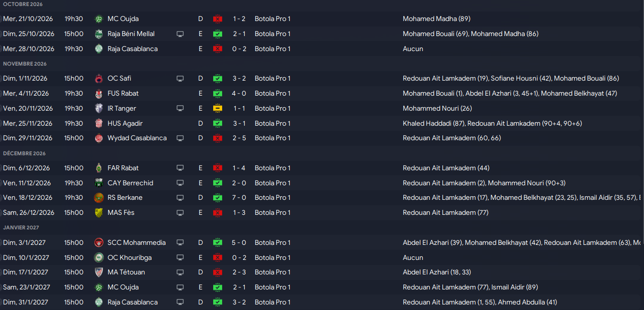
Task: Click the Wydad Casablanca club crest
Action: tap(99, 138)
